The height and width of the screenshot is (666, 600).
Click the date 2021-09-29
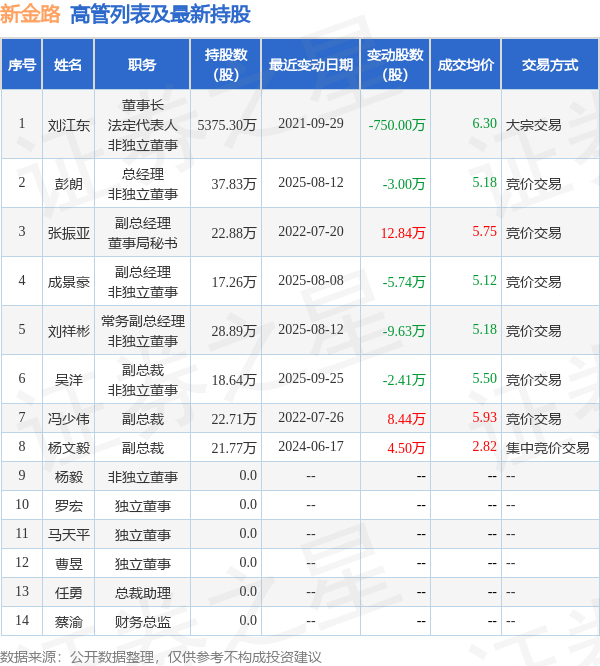311,124
